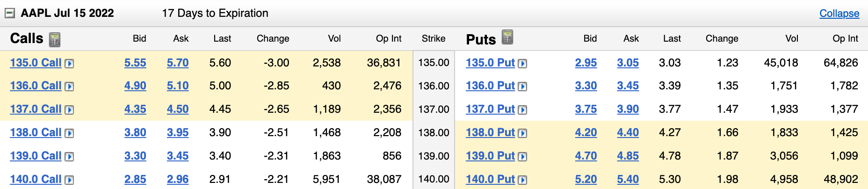The height and width of the screenshot is (189, 868).
Task: Open the 138.0 Call link
Action: coord(36,133)
